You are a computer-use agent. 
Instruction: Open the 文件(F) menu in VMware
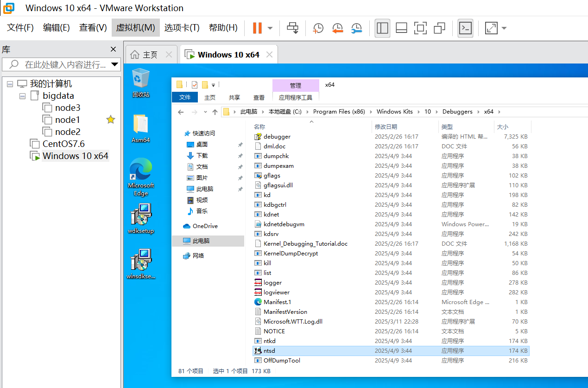(x=20, y=28)
